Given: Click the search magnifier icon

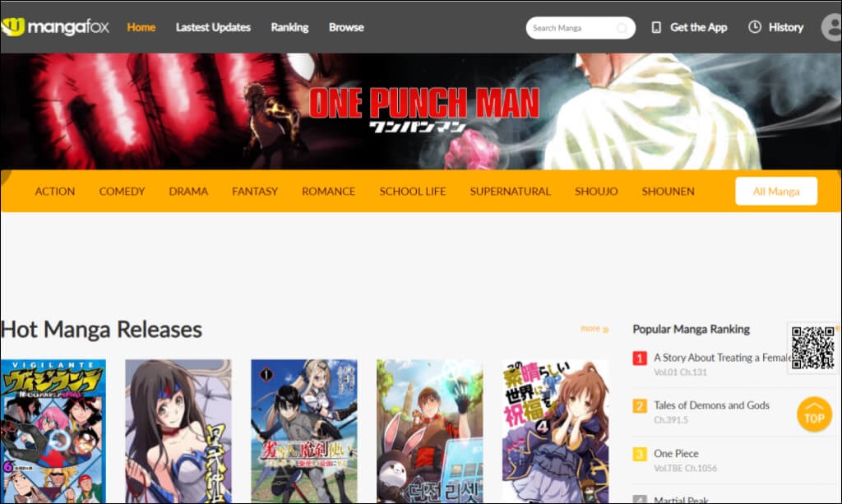Looking at the screenshot, I should click(622, 28).
